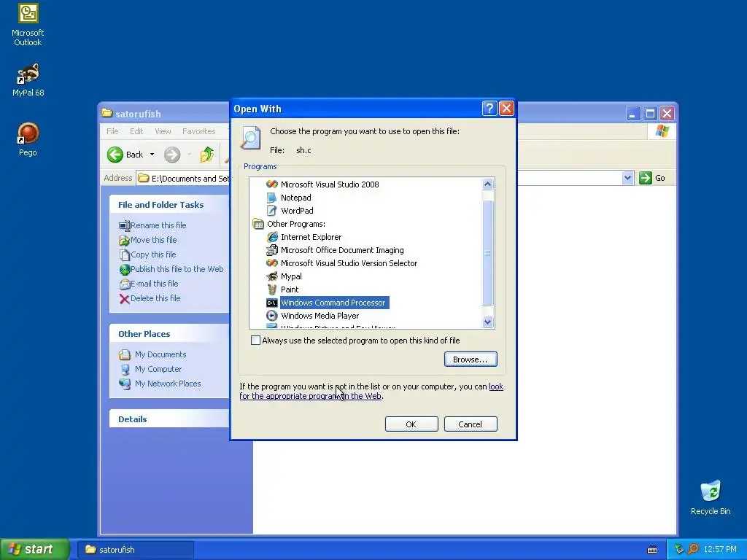Open the Pego desktop shortcut
The image size is (747, 560).
click(28, 139)
